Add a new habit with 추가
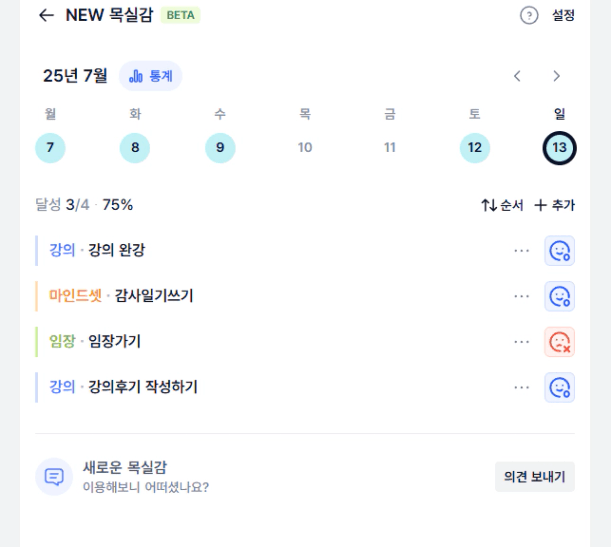 [x=554, y=205]
